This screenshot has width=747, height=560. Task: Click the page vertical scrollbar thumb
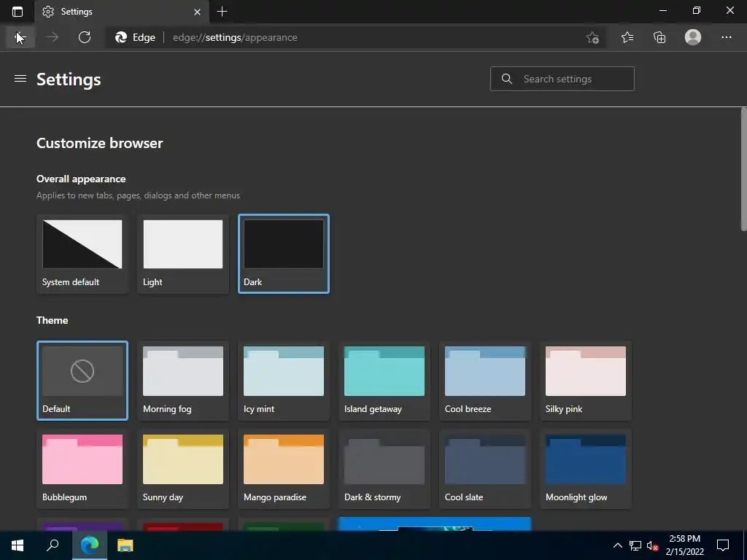743,169
